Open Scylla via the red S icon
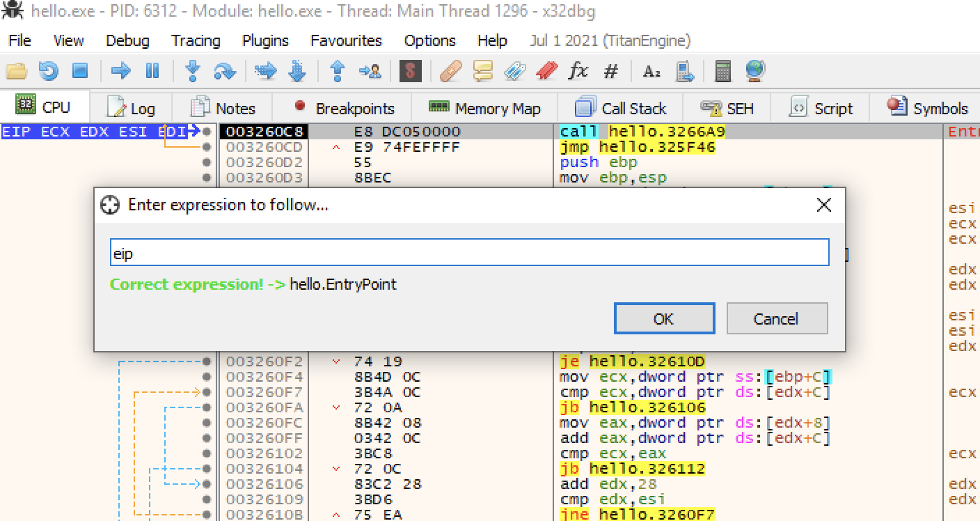 (x=411, y=70)
